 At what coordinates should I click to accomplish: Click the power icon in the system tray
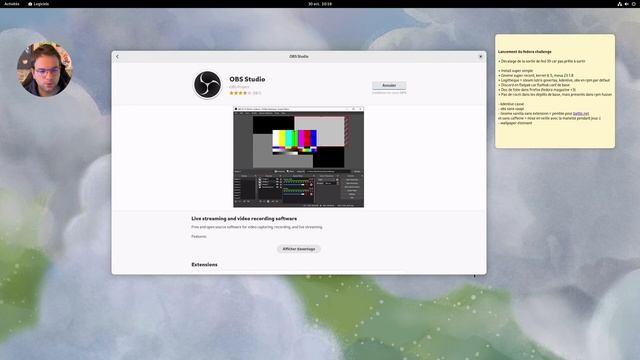click(x=634, y=4)
